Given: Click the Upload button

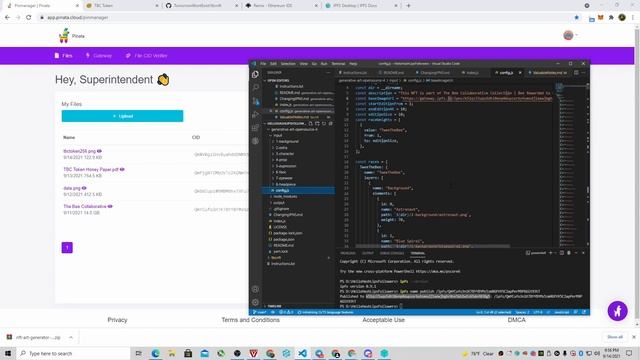Looking at the screenshot, I should coord(122,116).
